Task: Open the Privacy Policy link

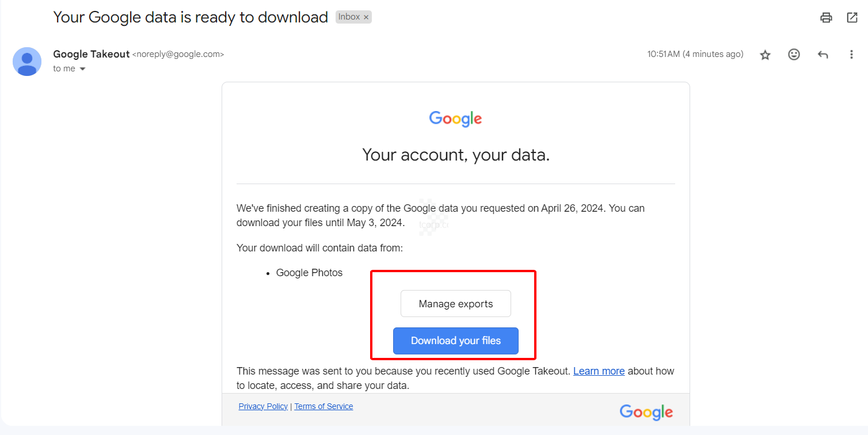Action: point(263,406)
